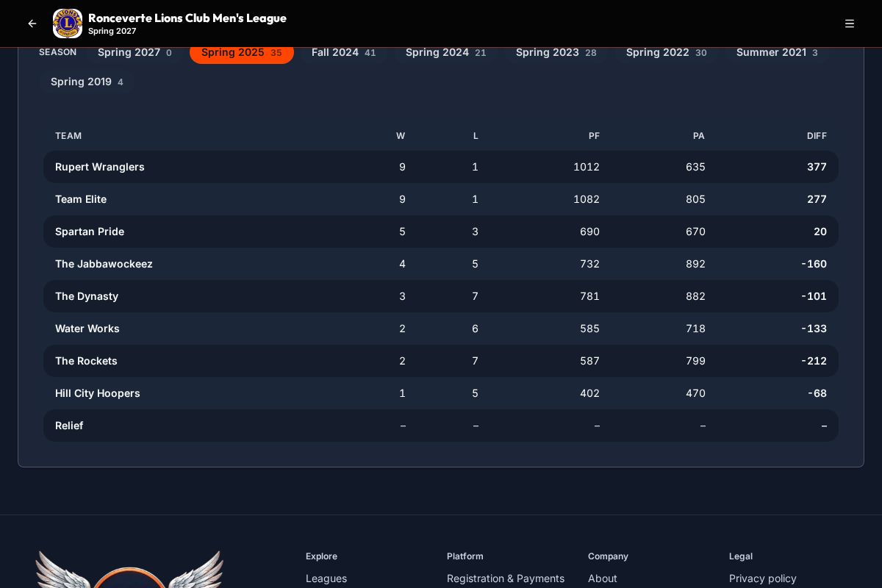This screenshot has height=588, width=882.
Task: Open the Spring 2023 season tab
Action: [x=556, y=52]
